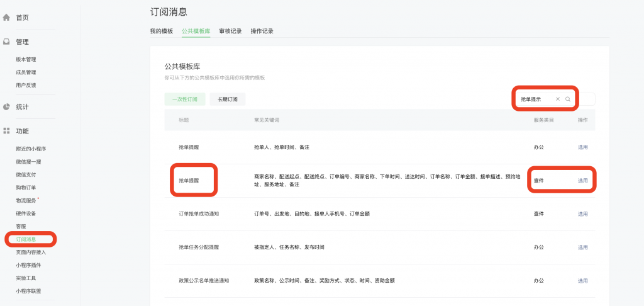This screenshot has width=644, height=306.
Task: Click into the 抢单提示 search field
Action: click(535, 99)
